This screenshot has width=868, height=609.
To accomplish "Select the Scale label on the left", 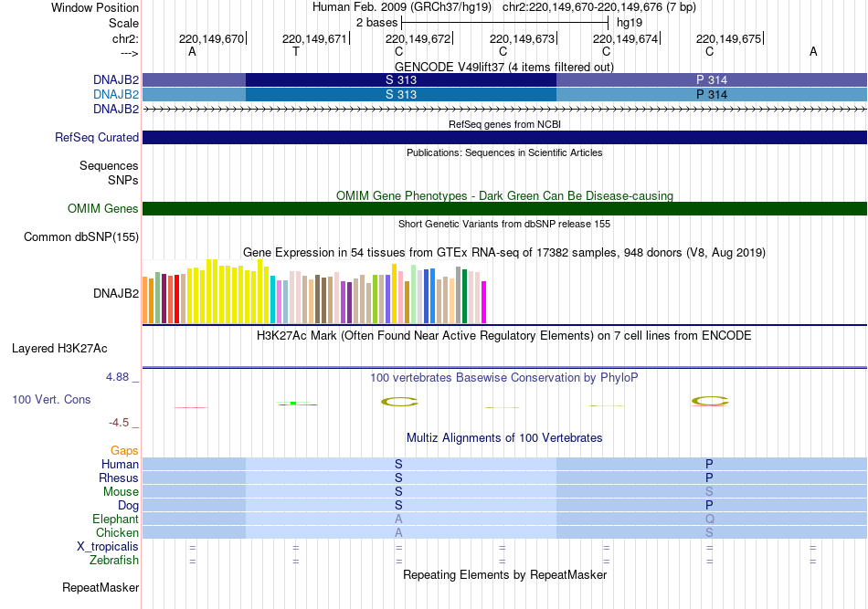I will [x=123, y=23].
